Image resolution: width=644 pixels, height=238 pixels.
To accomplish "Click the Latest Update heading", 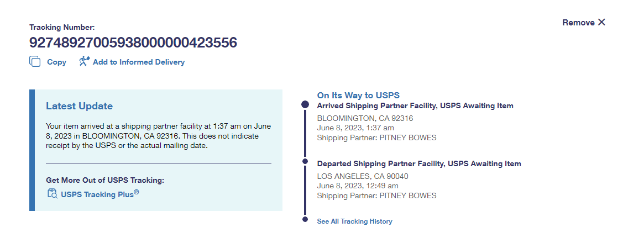I will 79,106.
